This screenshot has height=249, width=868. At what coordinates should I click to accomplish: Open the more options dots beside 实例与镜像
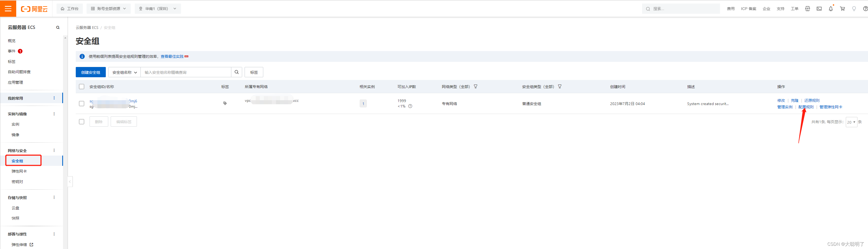point(54,114)
